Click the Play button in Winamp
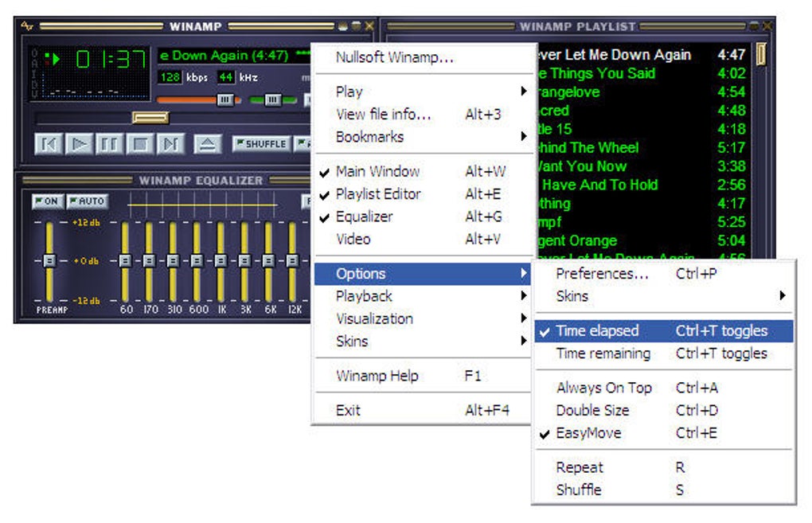The image size is (812, 523). [x=78, y=144]
